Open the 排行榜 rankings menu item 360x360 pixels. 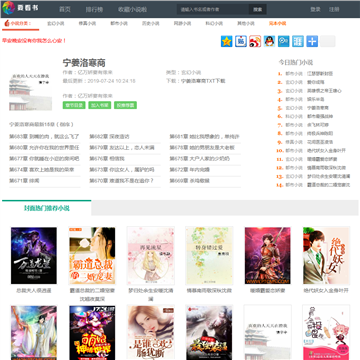(94, 9)
